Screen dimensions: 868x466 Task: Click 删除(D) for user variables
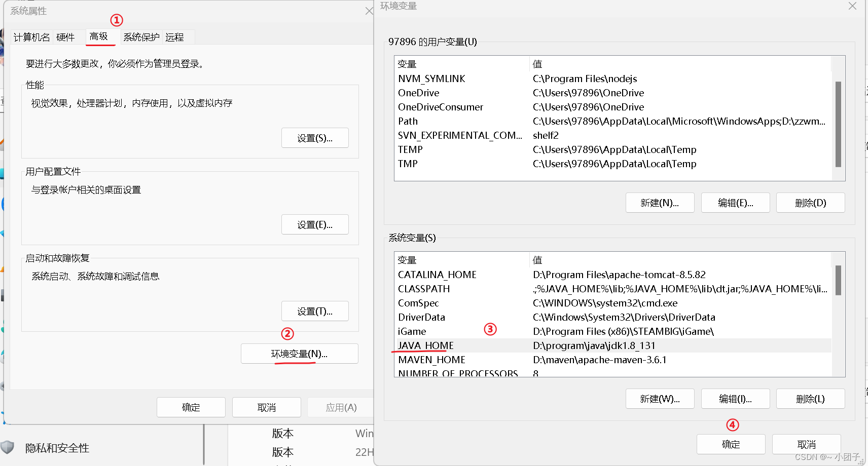810,203
